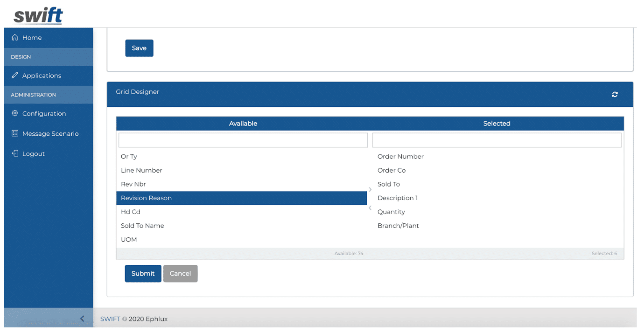Click the swift logo at top left

point(37,14)
